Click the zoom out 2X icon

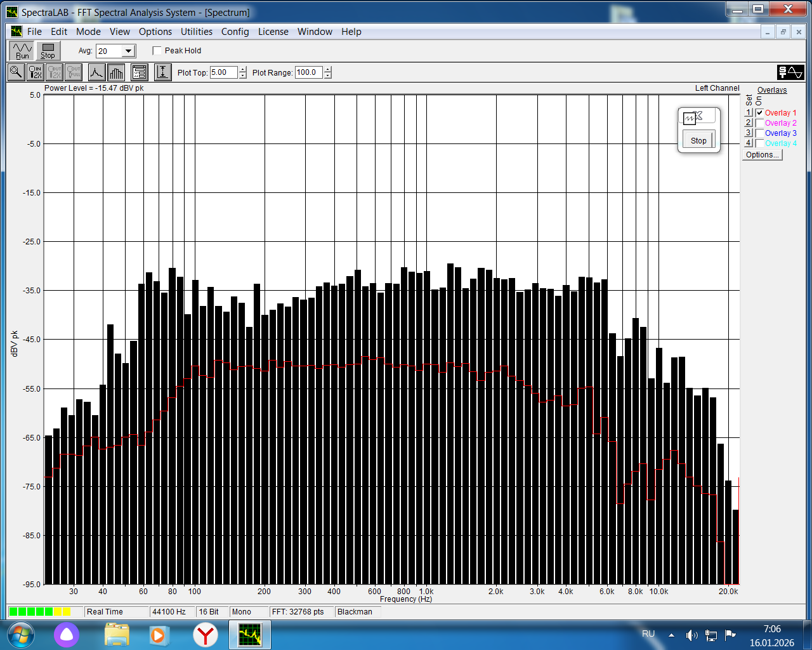(55, 72)
